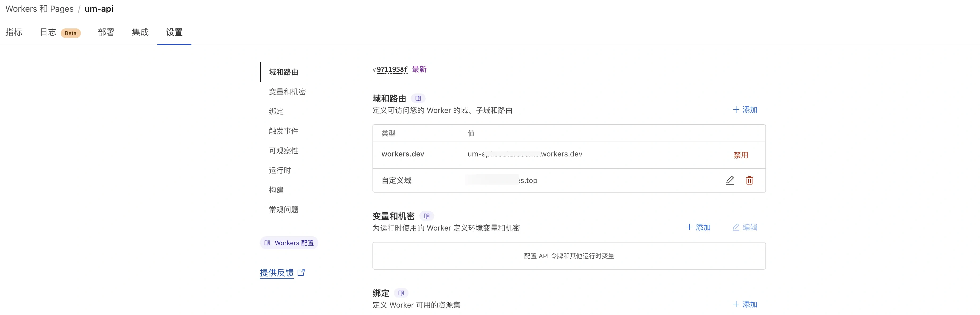The height and width of the screenshot is (315, 980).
Task: Delete the custom domain with the trash icon
Action: 749,180
